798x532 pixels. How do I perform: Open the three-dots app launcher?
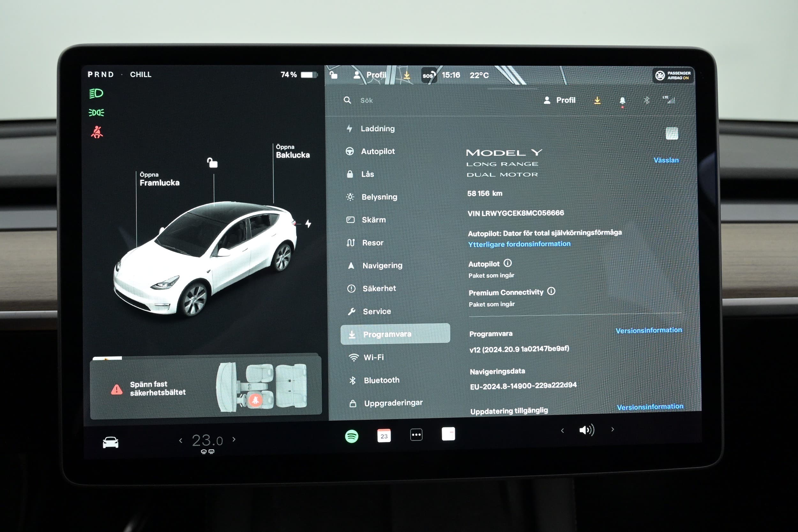click(x=416, y=435)
